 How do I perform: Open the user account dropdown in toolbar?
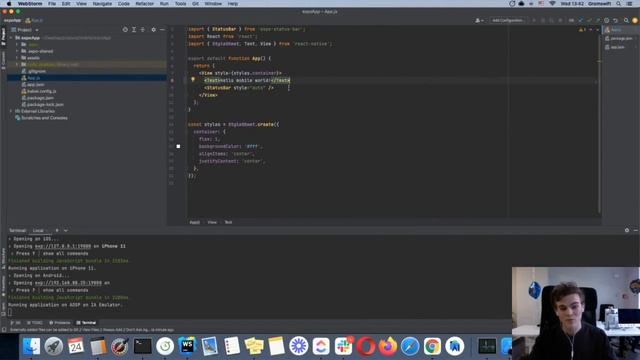pyautogui.click(x=479, y=20)
